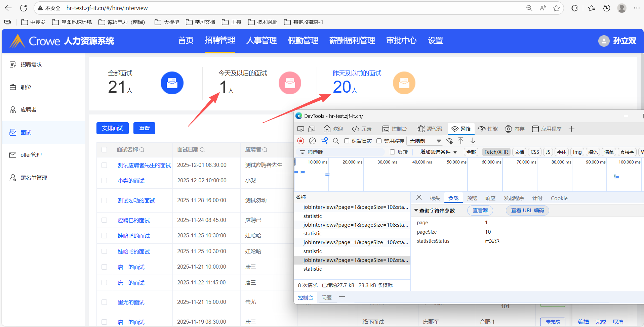This screenshot has width=644, height=327.
Task: Click the favorites star in address bar
Action: point(556,8)
